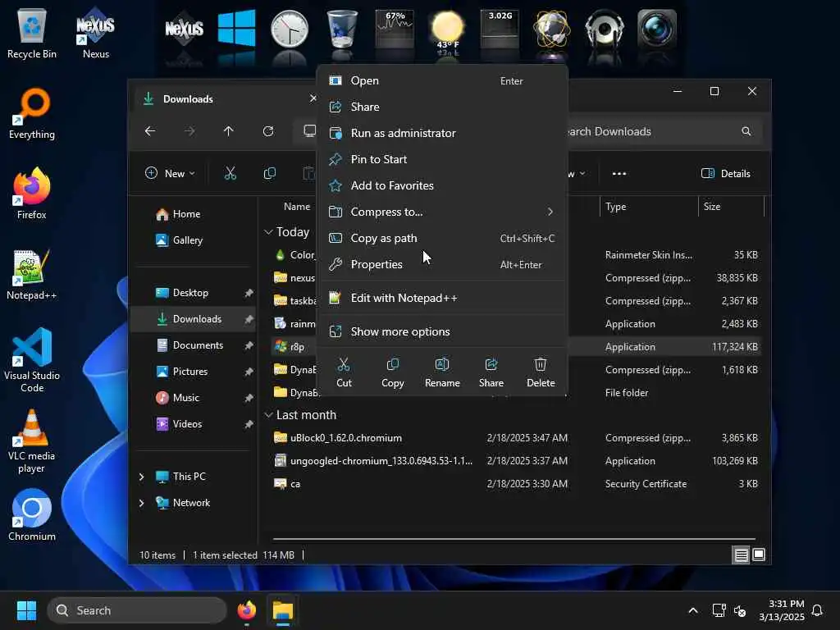Collapse the Today group
Screen dimensions: 840x630
click(268, 232)
